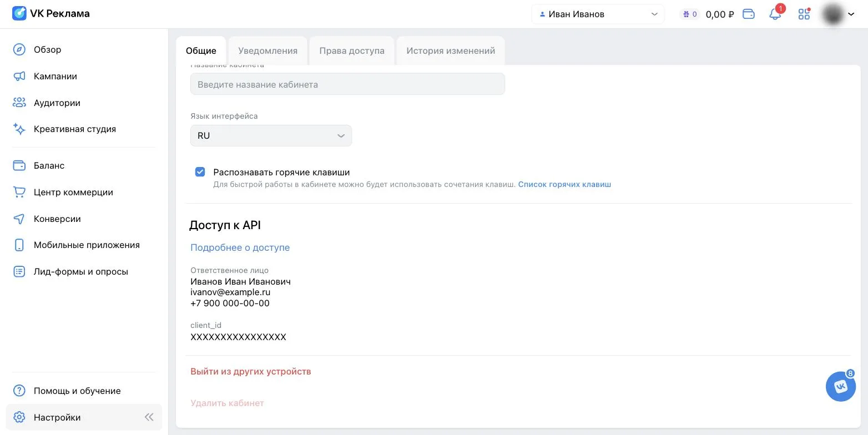Open the profile avatar menu
868x435 pixels.
coord(838,14)
